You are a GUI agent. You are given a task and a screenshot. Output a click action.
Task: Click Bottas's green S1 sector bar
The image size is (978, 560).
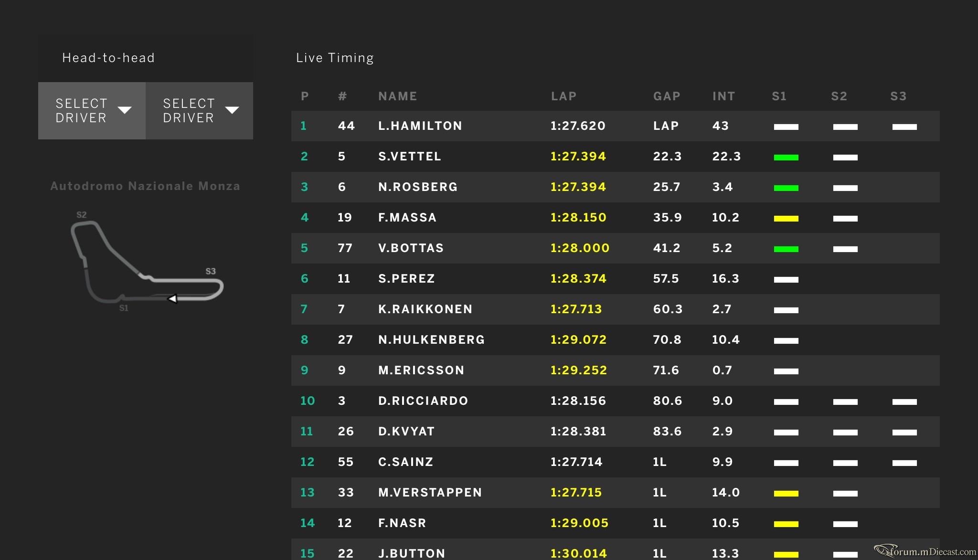click(786, 249)
